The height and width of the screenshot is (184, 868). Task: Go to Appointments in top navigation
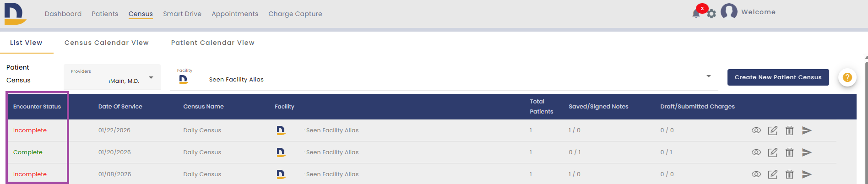pyautogui.click(x=235, y=14)
